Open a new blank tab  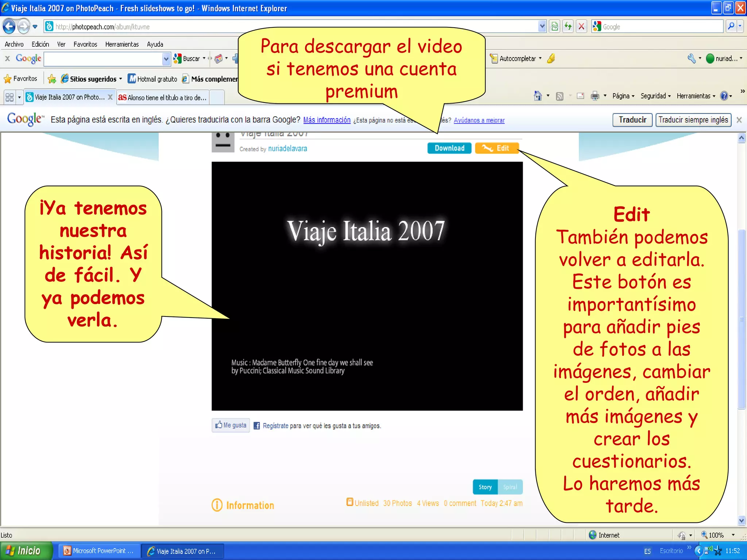217,97
